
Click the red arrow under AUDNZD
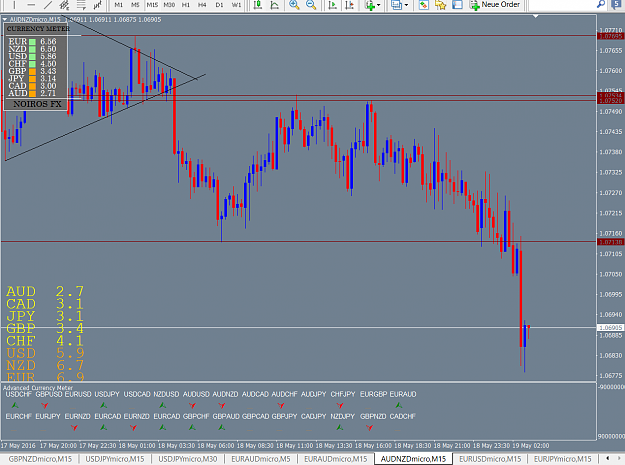222,405
